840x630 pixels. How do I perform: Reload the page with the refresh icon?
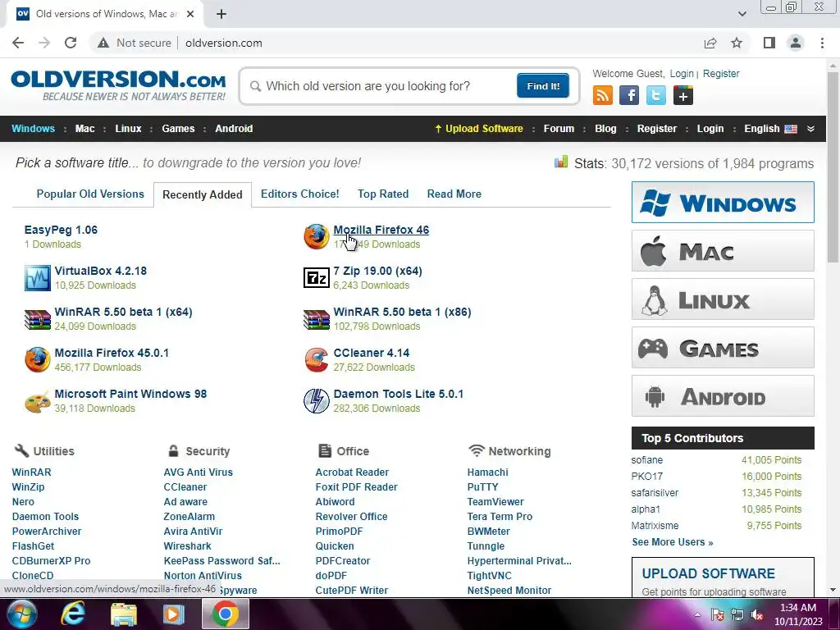(71, 43)
